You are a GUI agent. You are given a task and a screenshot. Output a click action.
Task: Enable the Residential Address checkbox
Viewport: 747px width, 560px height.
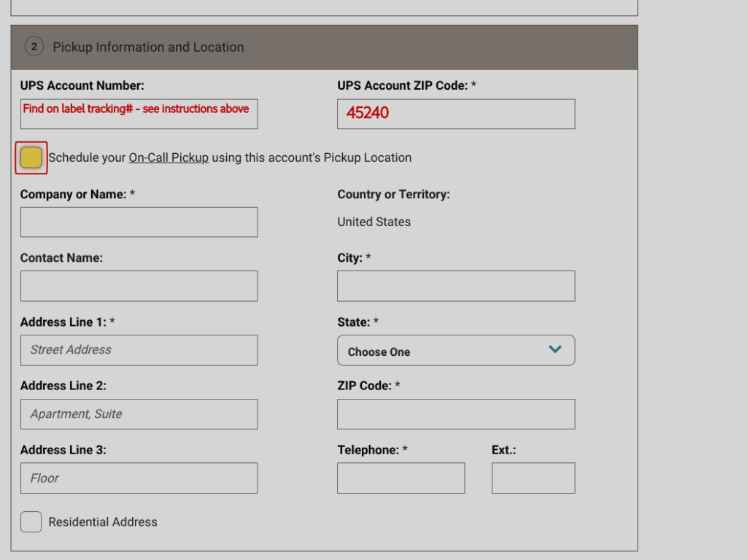pos(31,522)
